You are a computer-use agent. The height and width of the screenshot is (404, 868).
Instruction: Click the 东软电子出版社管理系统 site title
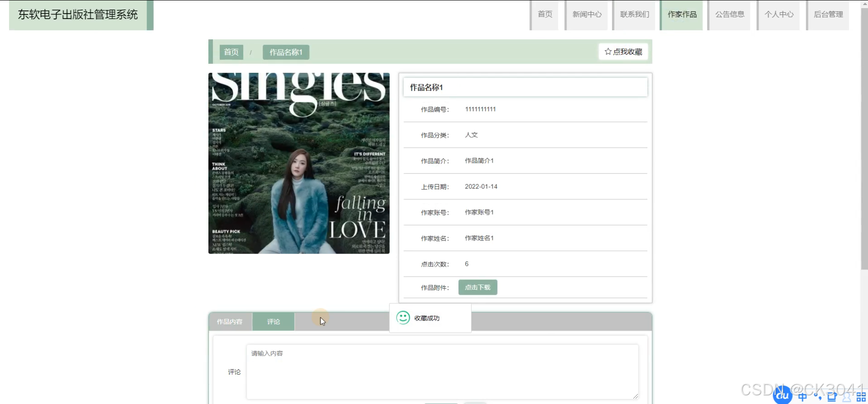pos(78,14)
